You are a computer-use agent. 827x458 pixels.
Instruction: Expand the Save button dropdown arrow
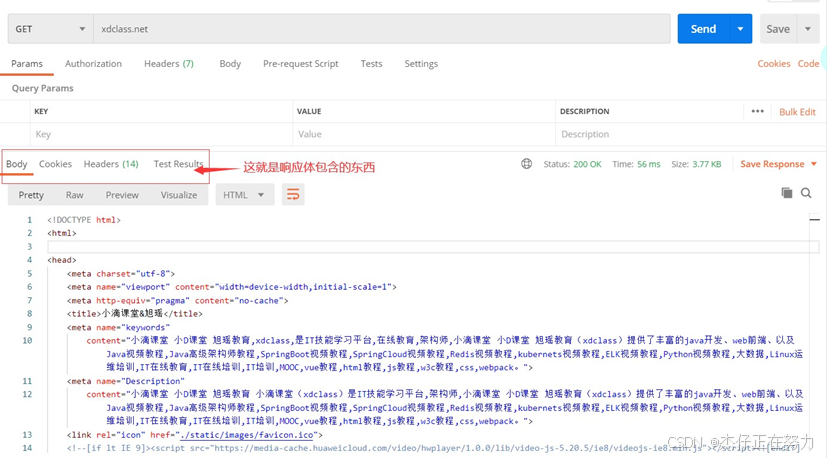[808, 29]
